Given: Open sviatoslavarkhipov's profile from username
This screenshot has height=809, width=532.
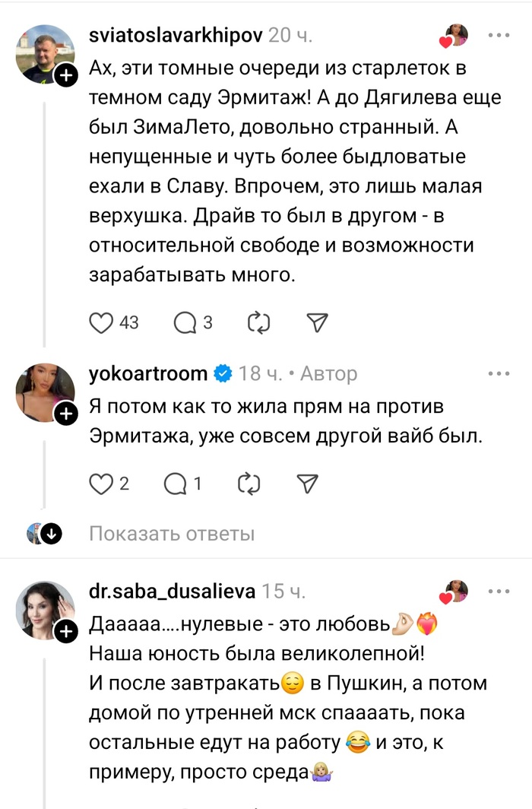Looking at the screenshot, I should tap(176, 36).
